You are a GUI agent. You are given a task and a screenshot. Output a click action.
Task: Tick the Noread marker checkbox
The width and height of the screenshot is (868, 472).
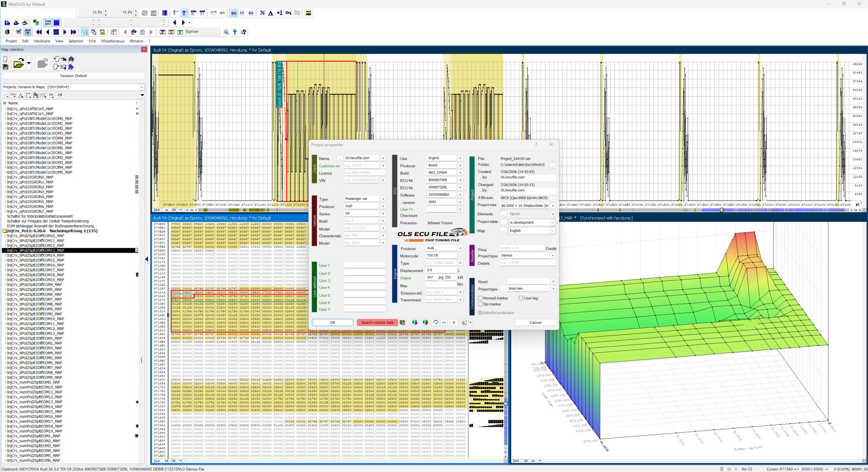480,298
